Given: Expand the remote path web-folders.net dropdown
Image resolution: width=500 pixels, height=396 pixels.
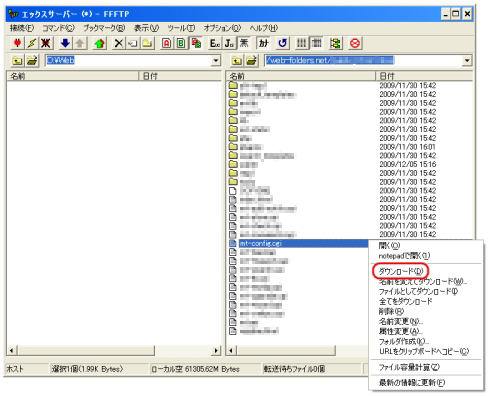Looking at the screenshot, I should [467, 60].
